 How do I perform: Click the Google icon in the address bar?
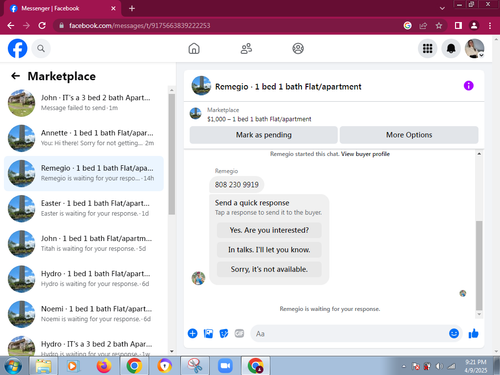[407, 26]
